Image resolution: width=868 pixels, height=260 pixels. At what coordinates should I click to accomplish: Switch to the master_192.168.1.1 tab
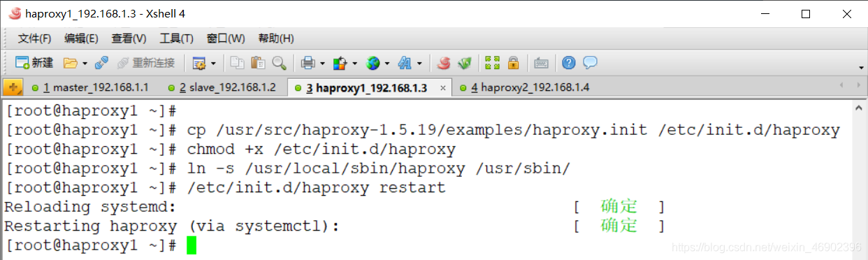pyautogui.click(x=91, y=88)
